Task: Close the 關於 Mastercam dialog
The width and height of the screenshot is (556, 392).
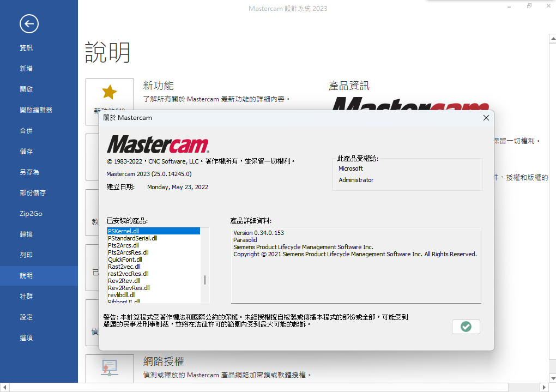Action: pos(486,118)
